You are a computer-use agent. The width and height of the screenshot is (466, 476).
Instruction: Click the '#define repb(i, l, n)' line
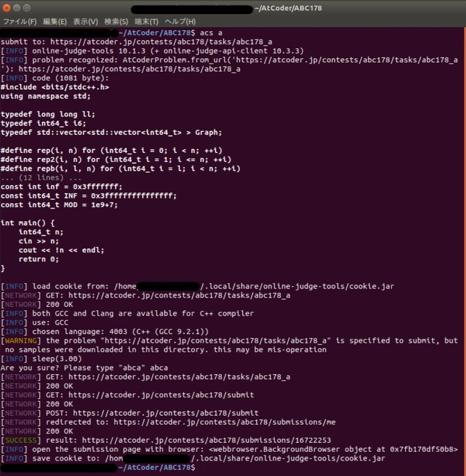pos(121,169)
